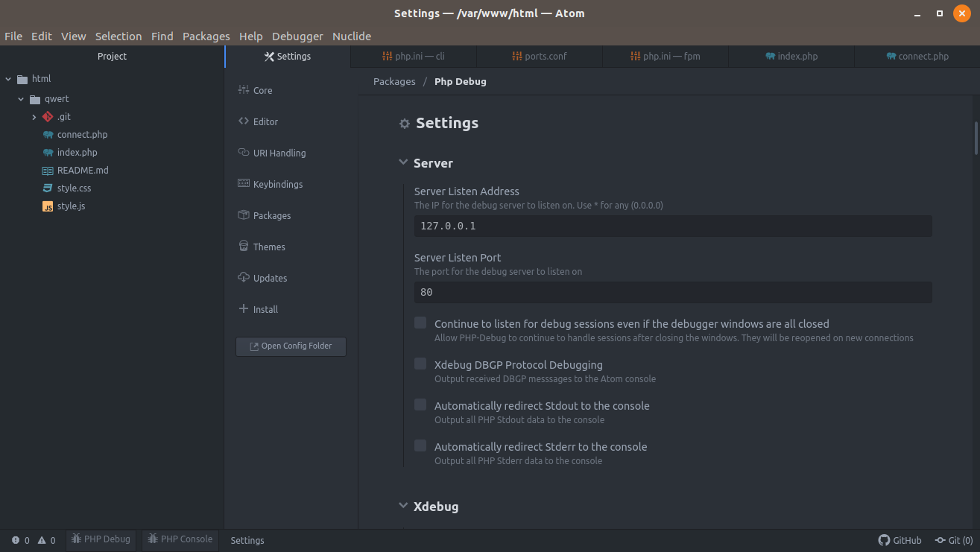Open the View menu
Viewport: 980px width, 552px height.
74,36
